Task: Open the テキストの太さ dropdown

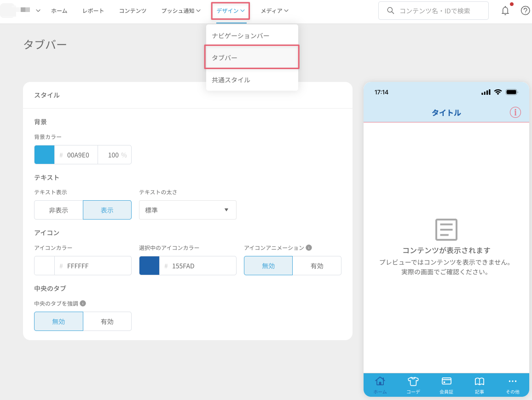Action: (x=188, y=210)
